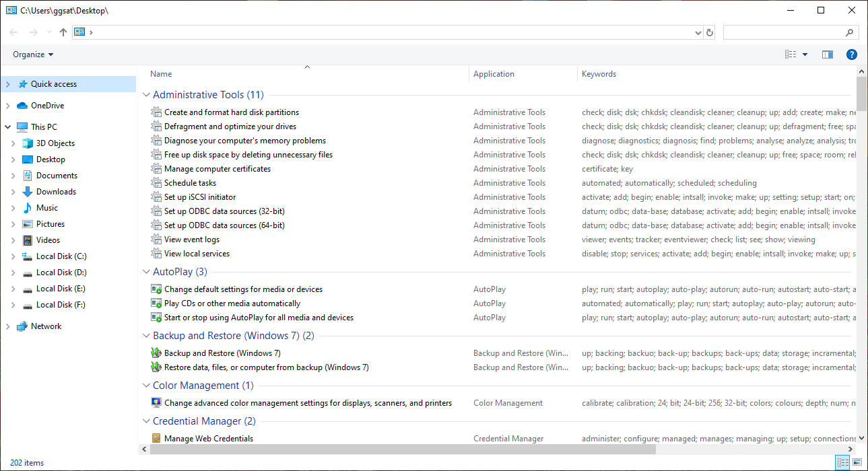Click gear icon of Schedule tasks

(x=157, y=183)
